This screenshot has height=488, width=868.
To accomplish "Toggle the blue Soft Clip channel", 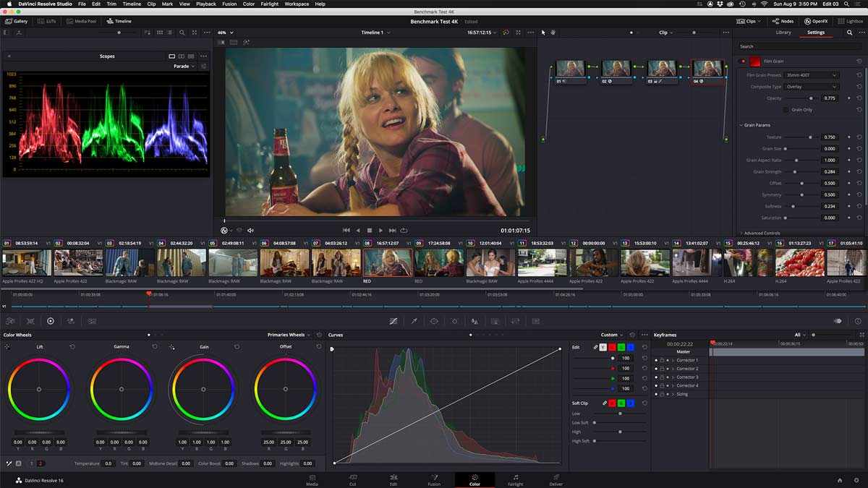I will (630, 403).
